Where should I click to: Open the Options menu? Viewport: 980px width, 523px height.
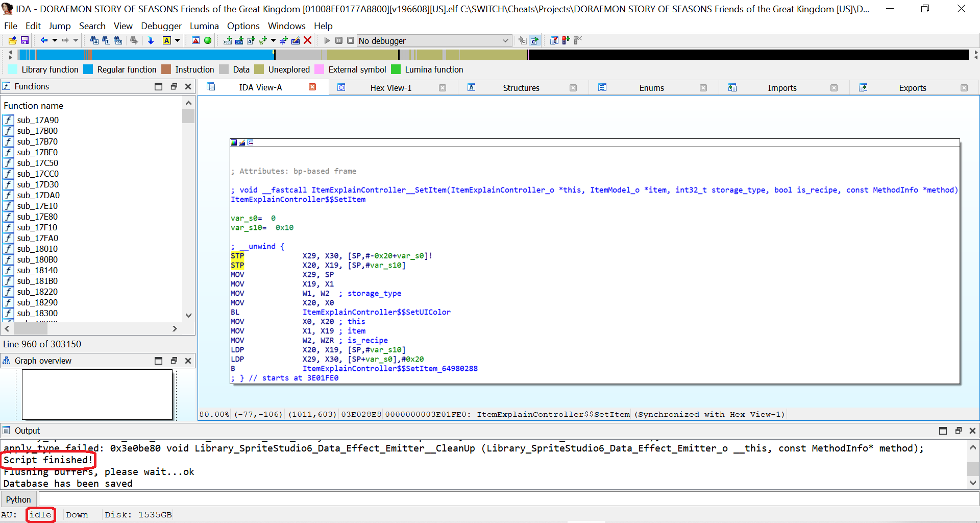point(243,26)
